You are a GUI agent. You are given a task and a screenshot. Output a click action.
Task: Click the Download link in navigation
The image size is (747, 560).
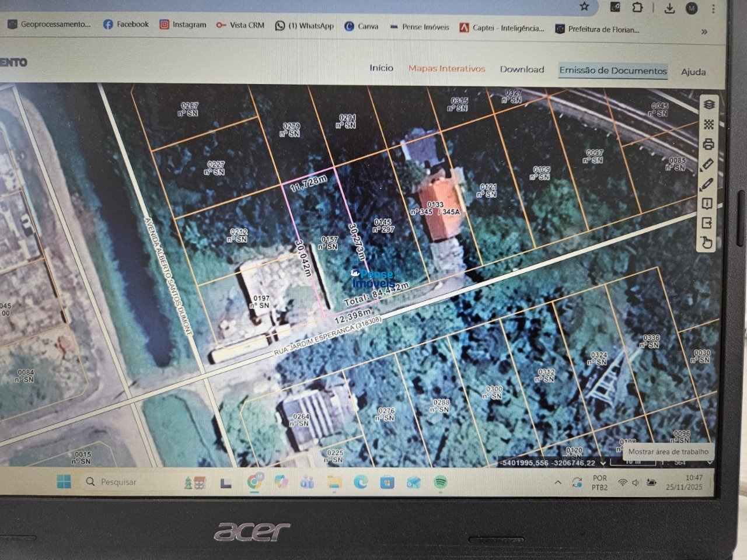coord(522,69)
